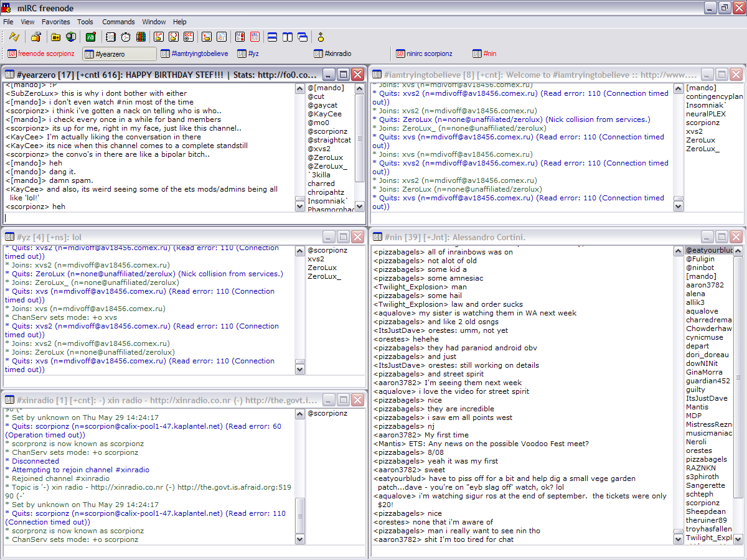747x560 pixels.
Task: Click the #yz message input line
Action: coord(184,381)
